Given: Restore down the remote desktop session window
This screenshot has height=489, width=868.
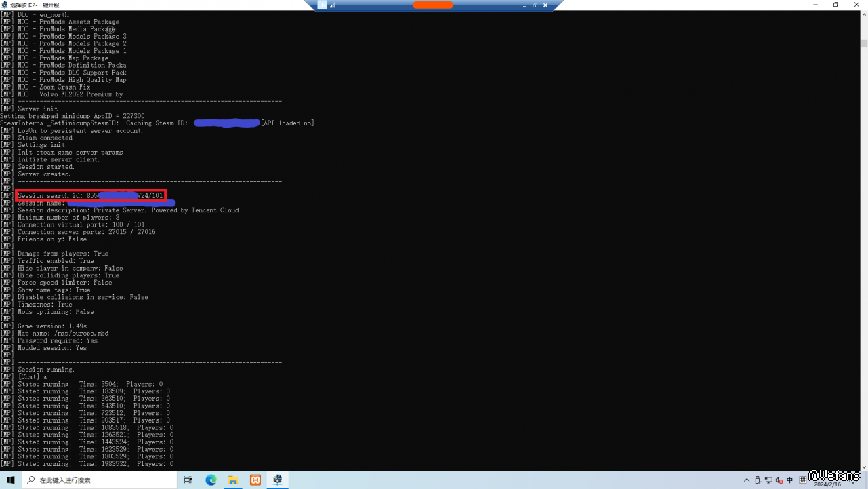Looking at the screenshot, I should click(535, 5).
